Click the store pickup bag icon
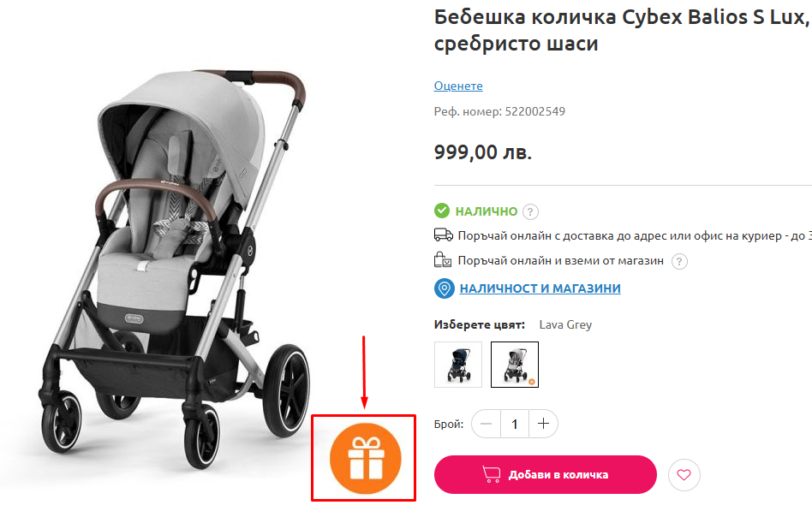This screenshot has height=505, width=812. click(x=443, y=260)
